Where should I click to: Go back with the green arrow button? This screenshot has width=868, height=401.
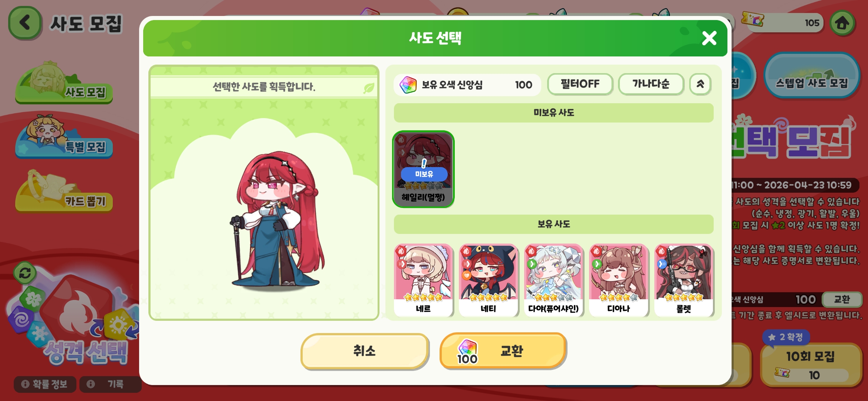click(25, 23)
